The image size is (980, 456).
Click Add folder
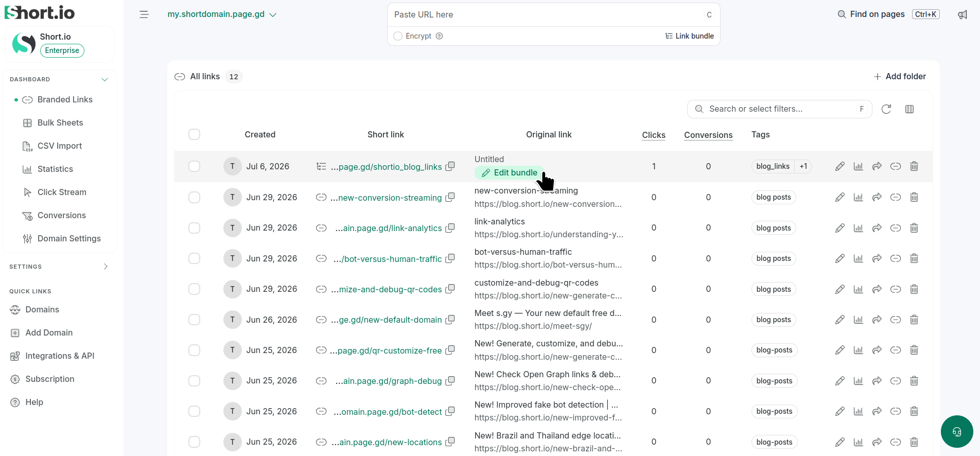click(x=900, y=76)
